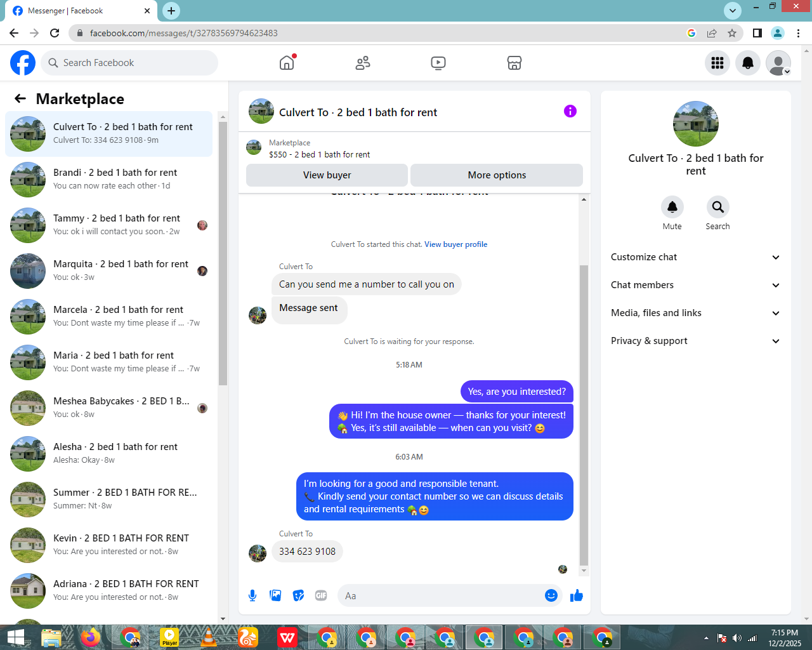Focus the Search Facebook field

coord(129,63)
